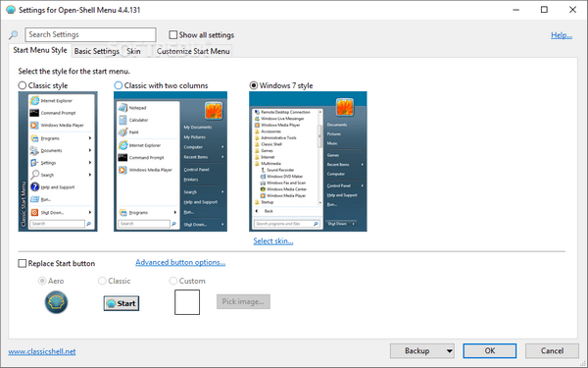This screenshot has height=368, width=588.
Task: Maximize the settings window
Action: point(544,10)
